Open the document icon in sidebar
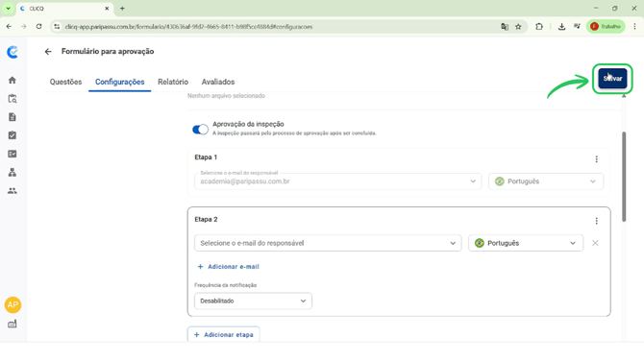The height and width of the screenshot is (361, 644). click(12, 117)
